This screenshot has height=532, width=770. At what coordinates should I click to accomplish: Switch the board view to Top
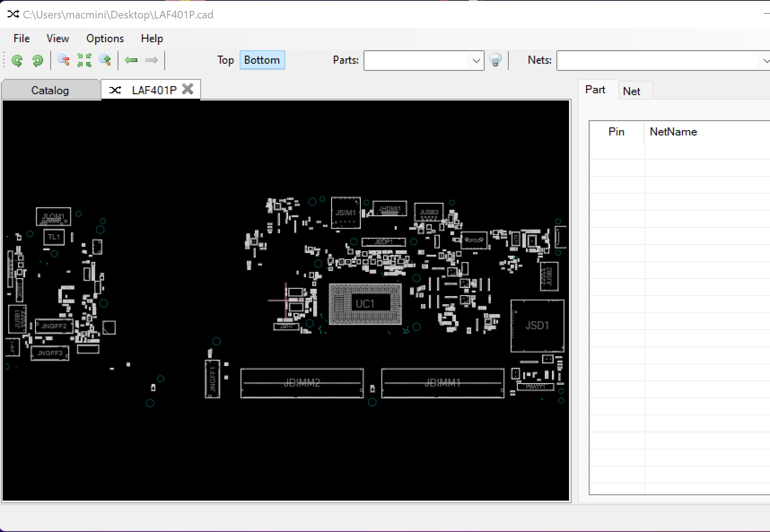pos(225,60)
